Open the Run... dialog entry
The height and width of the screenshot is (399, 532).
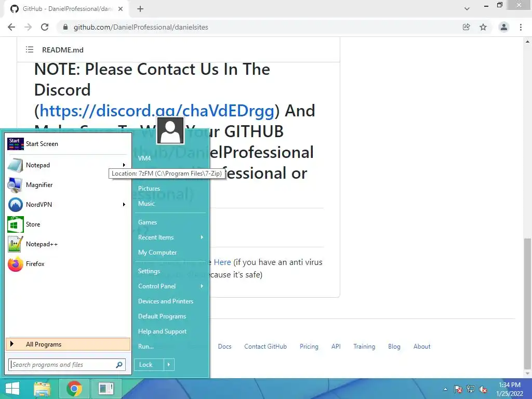[146, 347]
